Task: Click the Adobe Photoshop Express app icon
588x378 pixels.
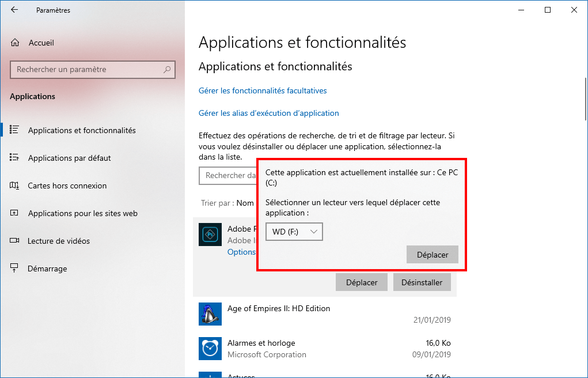Action: coord(210,235)
